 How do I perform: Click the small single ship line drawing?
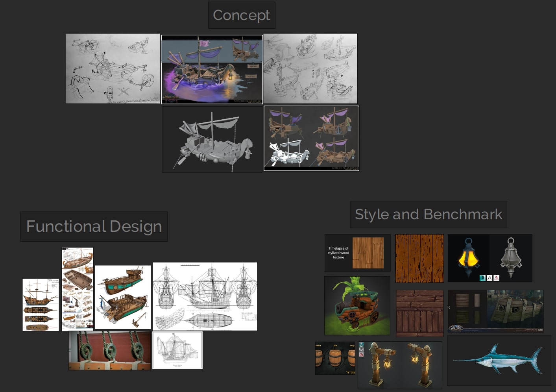177,350
